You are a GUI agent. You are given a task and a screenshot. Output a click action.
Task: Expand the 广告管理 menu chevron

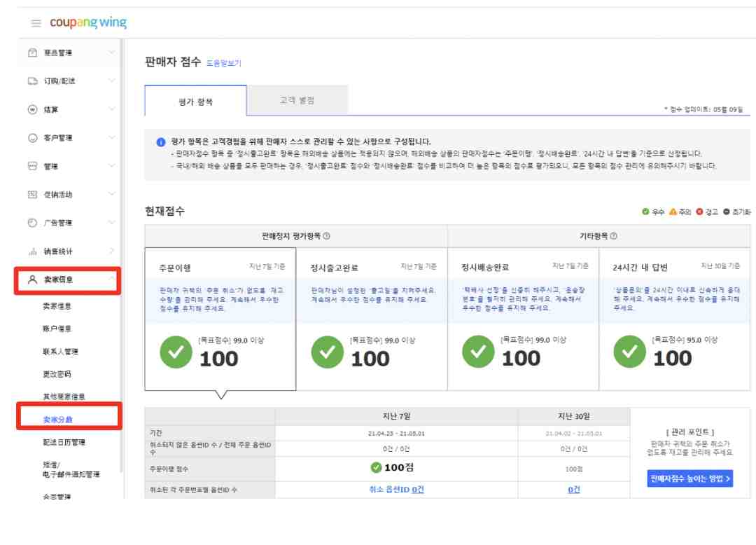111,222
